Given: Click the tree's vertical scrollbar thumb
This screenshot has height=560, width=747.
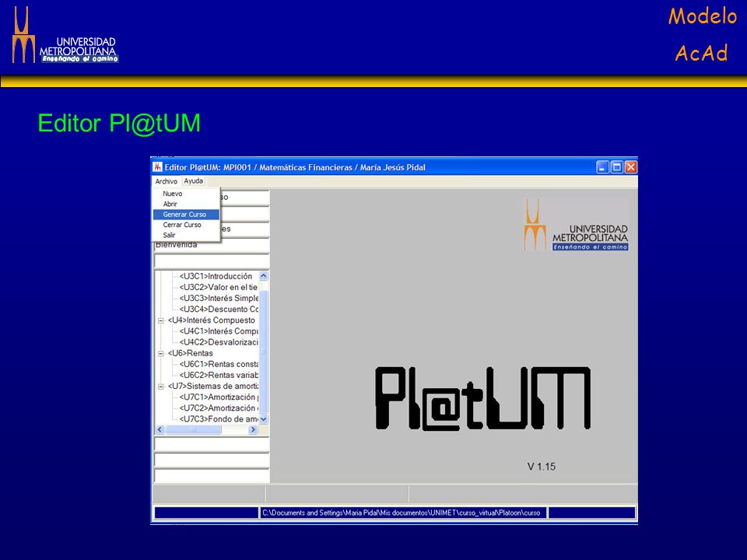Looking at the screenshot, I should [x=264, y=352].
